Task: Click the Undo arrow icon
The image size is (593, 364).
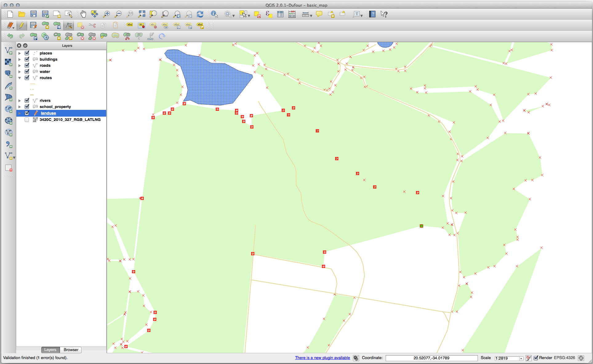Action: (10, 36)
